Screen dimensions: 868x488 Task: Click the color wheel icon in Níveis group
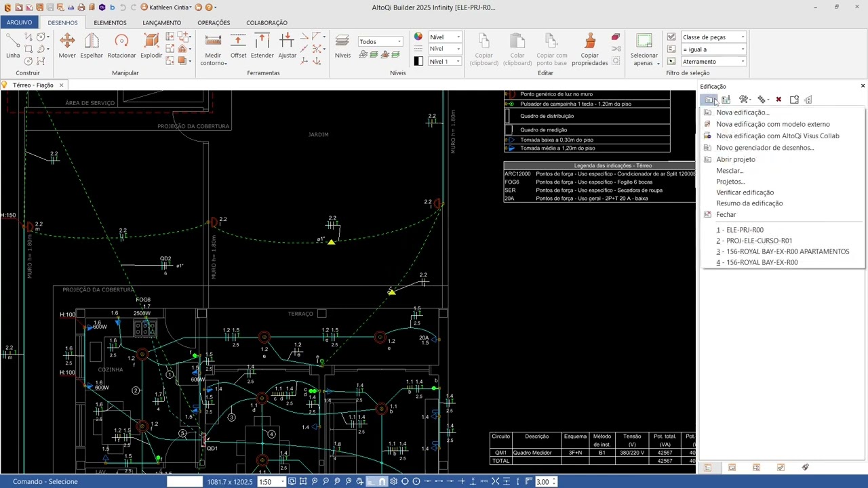click(418, 37)
